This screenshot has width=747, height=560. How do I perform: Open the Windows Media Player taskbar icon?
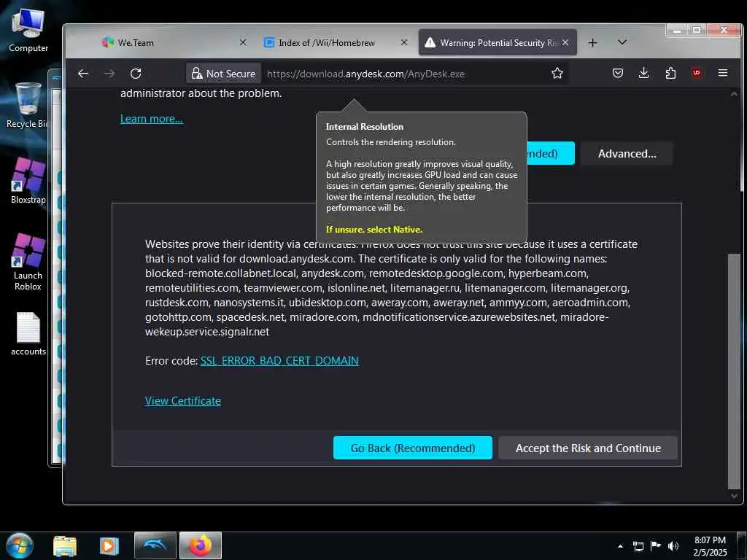click(109, 545)
